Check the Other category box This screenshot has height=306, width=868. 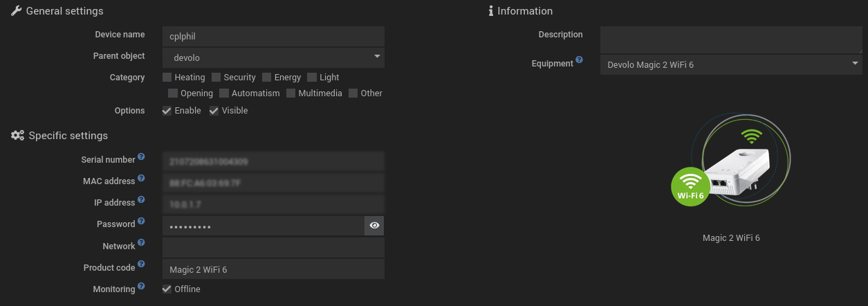(x=353, y=93)
